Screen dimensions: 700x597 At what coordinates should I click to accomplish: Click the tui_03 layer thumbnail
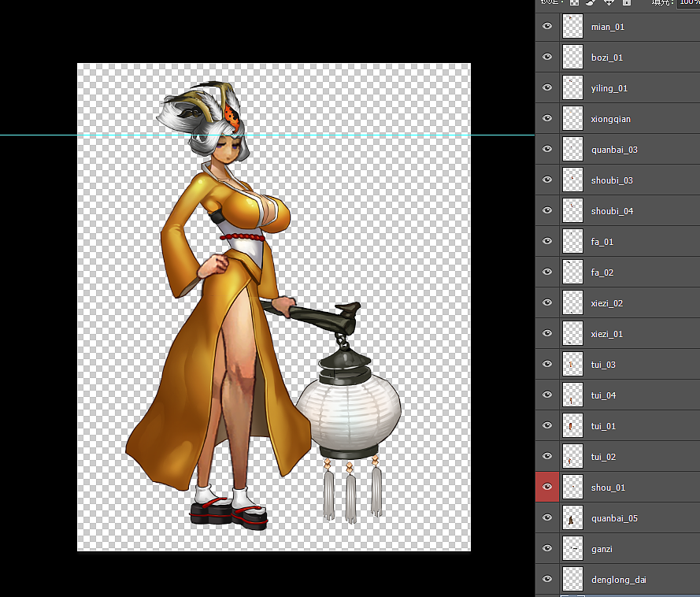pos(572,365)
